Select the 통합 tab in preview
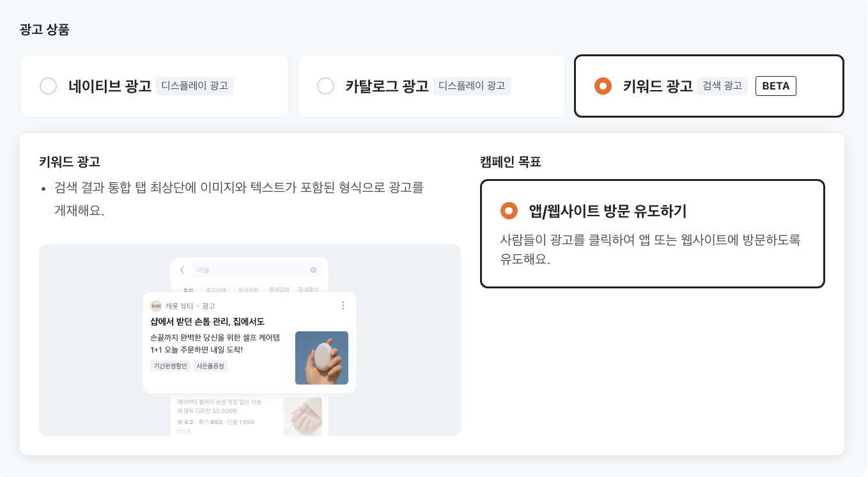Screen dimensions: 868x477 [x=188, y=290]
